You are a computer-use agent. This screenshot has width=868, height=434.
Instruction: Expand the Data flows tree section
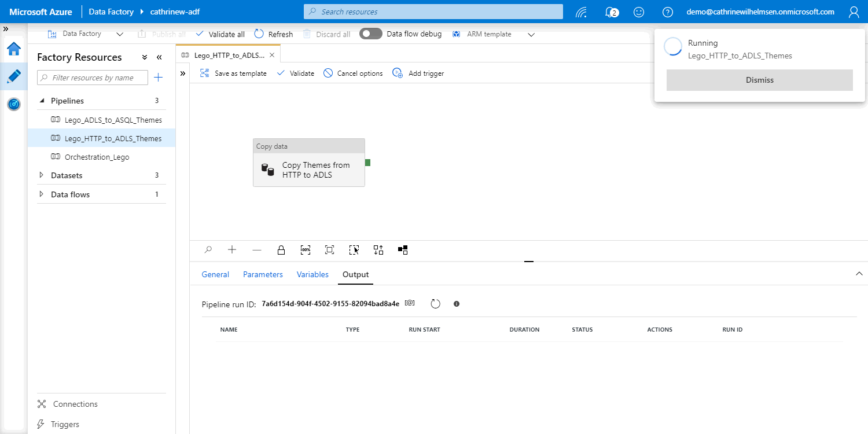tap(42, 194)
